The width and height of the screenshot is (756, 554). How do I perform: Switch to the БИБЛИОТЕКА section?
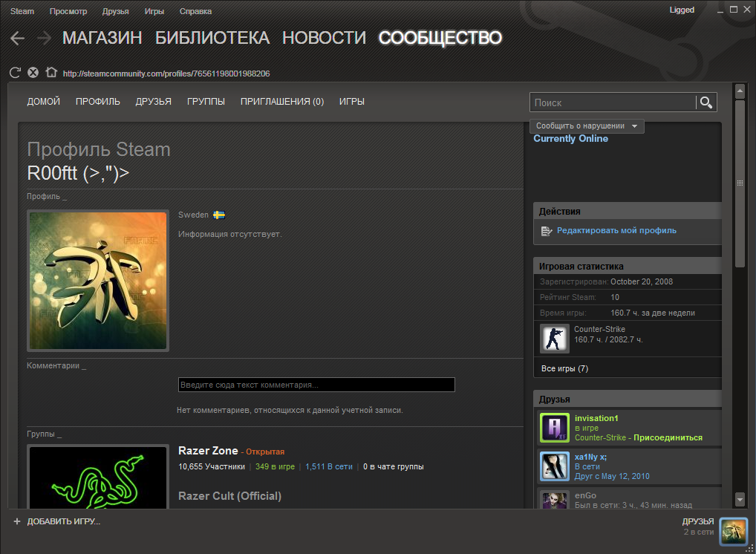pyautogui.click(x=212, y=38)
